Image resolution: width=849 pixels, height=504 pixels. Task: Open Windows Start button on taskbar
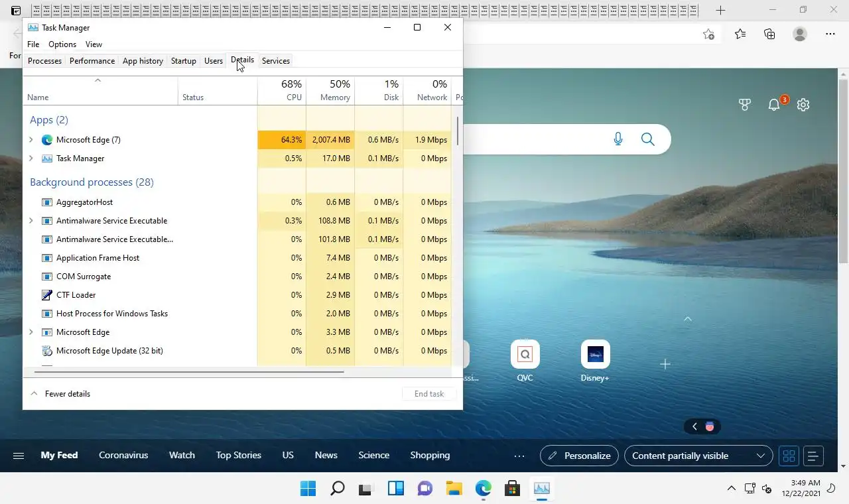tap(308, 489)
